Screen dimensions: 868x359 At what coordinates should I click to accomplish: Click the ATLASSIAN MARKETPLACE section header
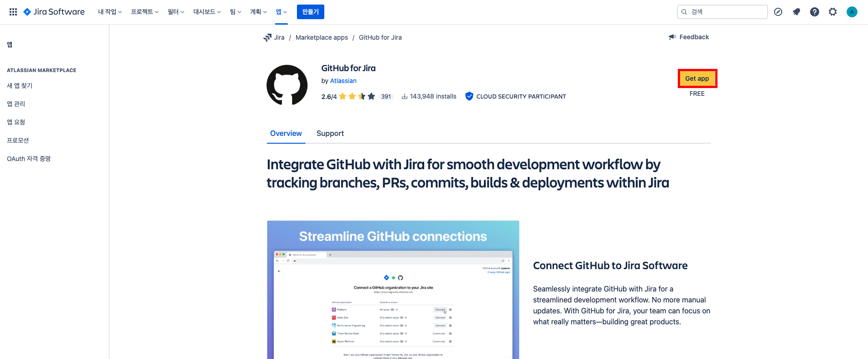click(42, 70)
